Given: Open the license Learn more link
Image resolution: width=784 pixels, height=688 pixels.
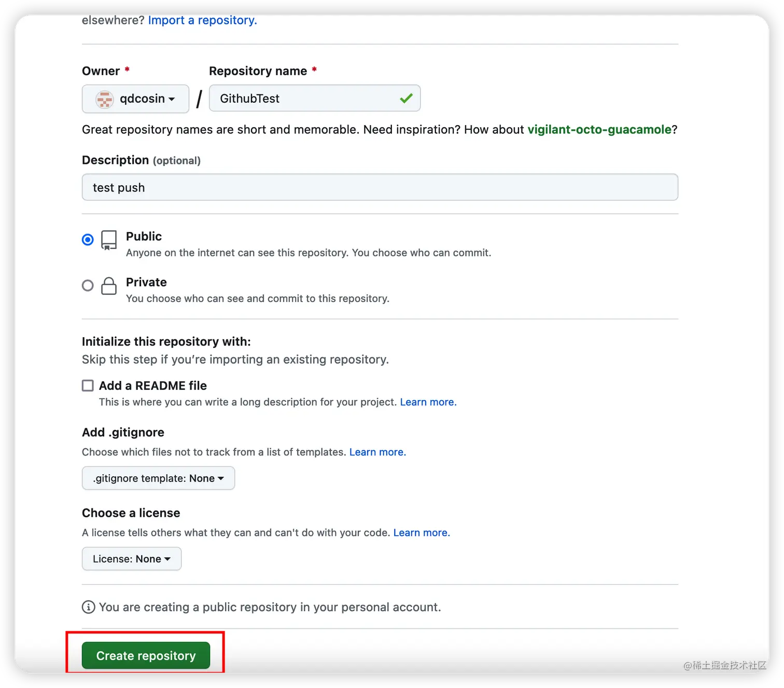Looking at the screenshot, I should (422, 533).
